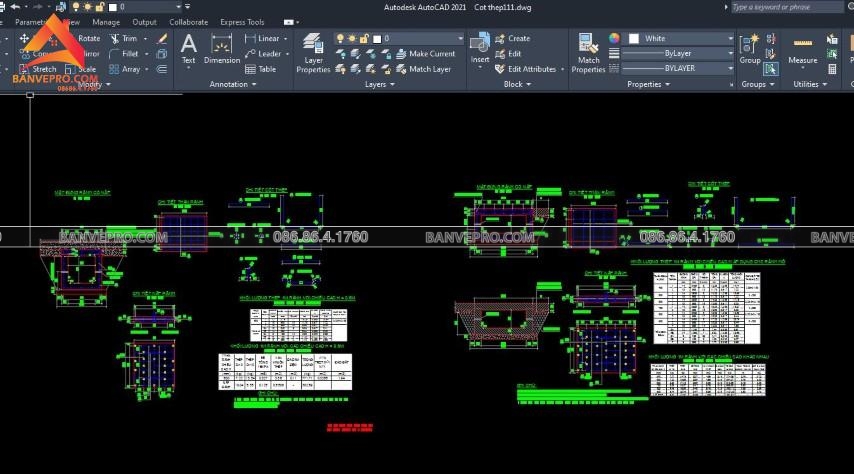Click the undo arrow in quick access toolbar
The image size is (854, 474).
click(x=15, y=7)
